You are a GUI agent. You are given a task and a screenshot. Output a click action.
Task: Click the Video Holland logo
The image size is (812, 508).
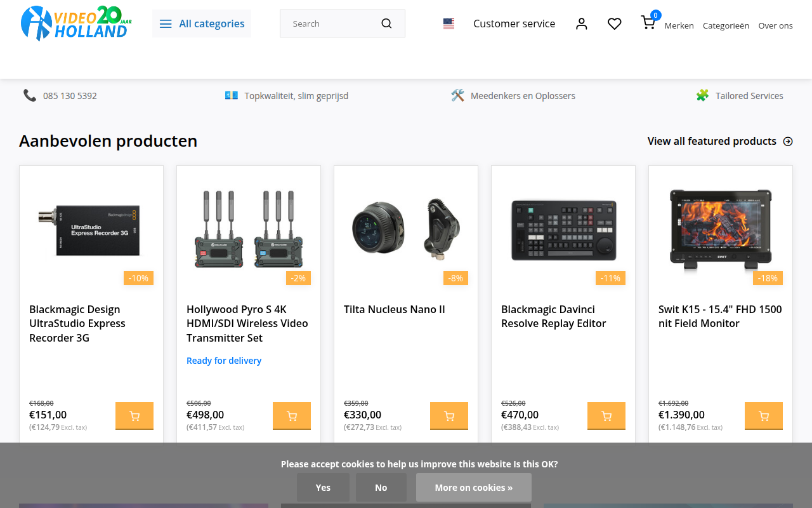click(76, 23)
